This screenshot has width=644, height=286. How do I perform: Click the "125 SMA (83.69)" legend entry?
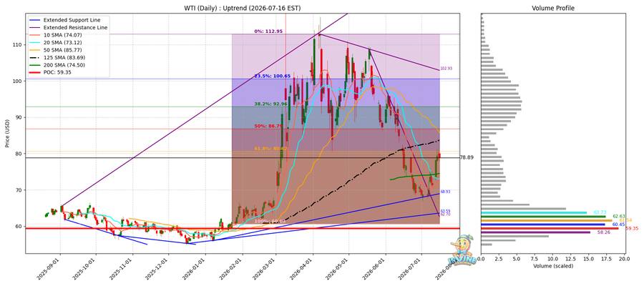coord(63,58)
